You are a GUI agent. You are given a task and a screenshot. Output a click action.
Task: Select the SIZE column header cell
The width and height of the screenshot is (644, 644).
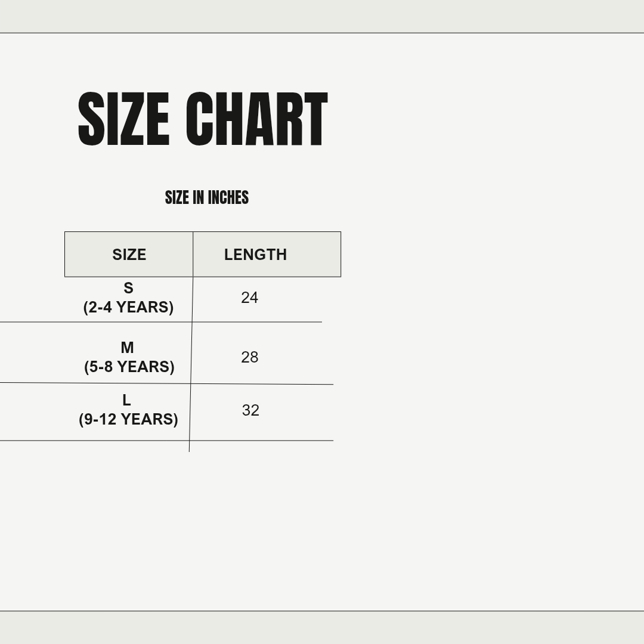tap(129, 255)
